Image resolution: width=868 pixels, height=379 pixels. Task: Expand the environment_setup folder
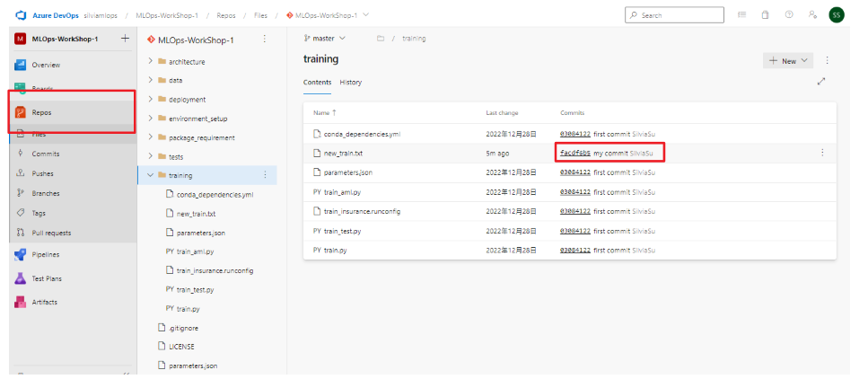(x=150, y=119)
